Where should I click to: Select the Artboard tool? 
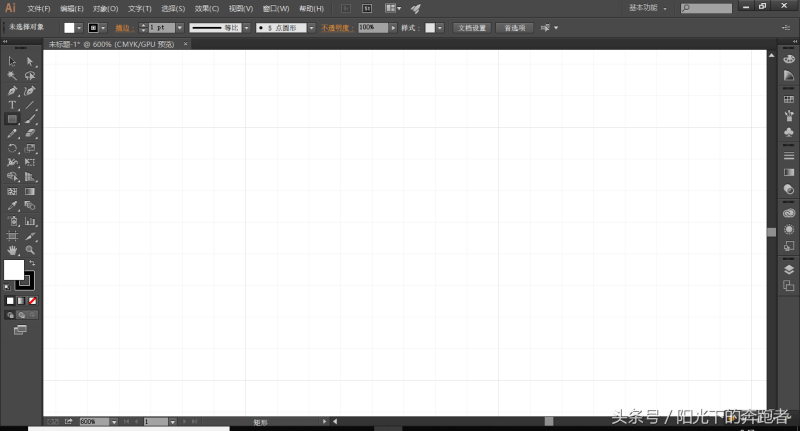(x=12, y=236)
